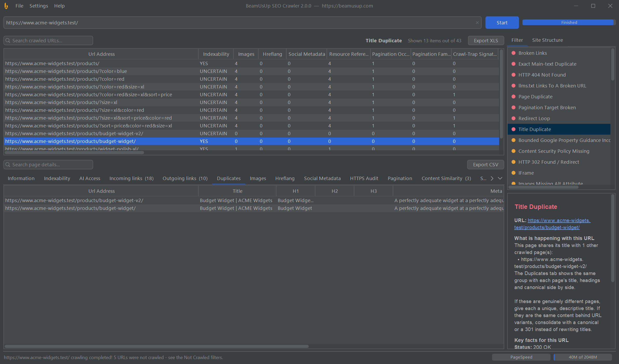Show more tabs with the right chevron

[x=492, y=178]
